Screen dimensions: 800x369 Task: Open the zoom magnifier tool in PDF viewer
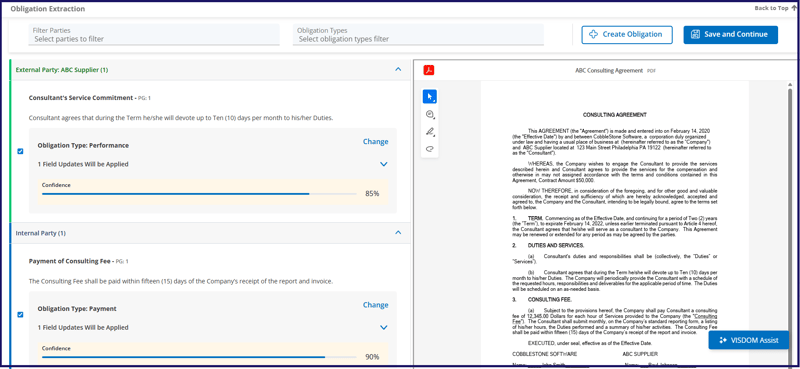coord(430,114)
